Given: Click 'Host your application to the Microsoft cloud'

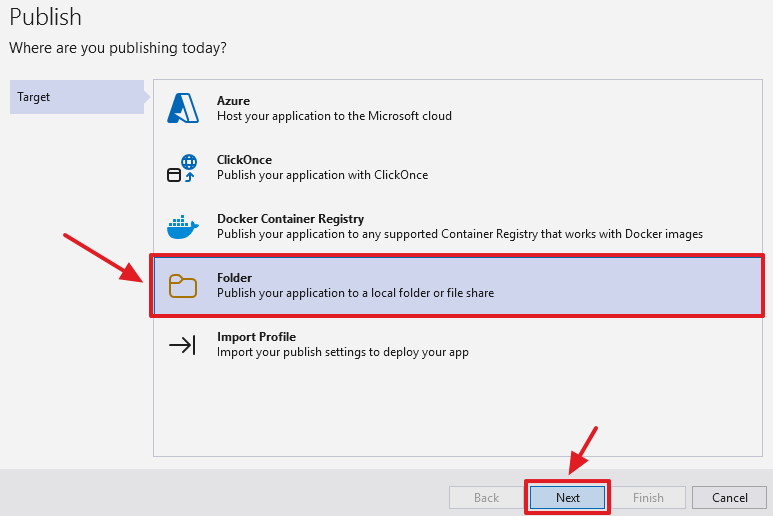Looking at the screenshot, I should (x=334, y=116).
